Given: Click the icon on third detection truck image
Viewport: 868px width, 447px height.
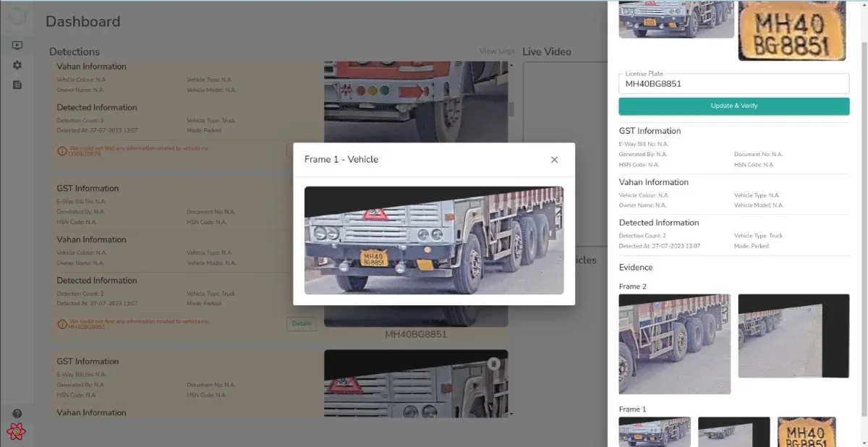Looking at the screenshot, I should click(493, 363).
